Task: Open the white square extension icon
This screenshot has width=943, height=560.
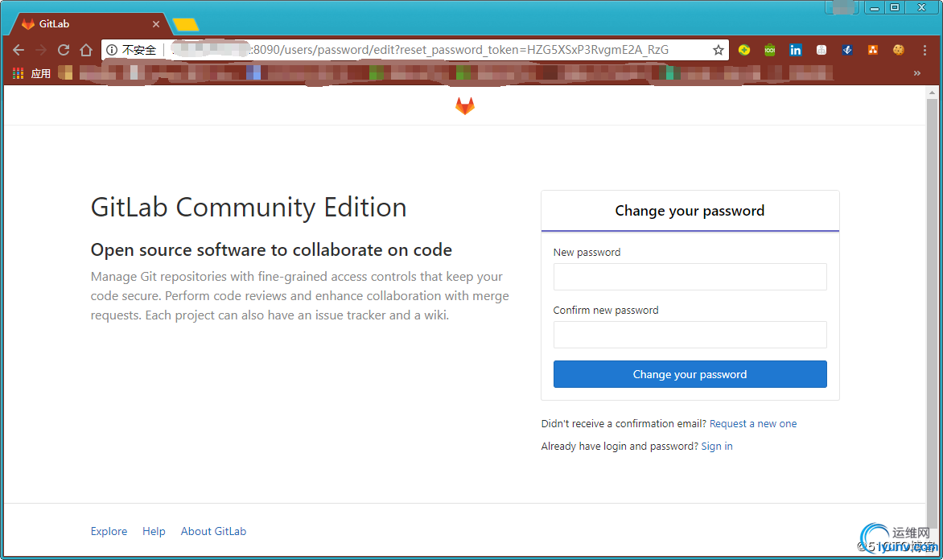Action: tap(822, 50)
